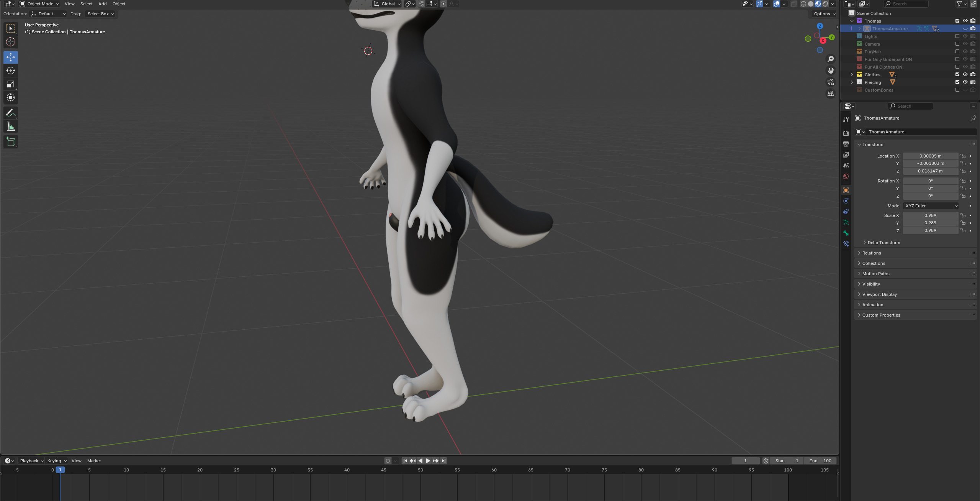Toggle viewport overlays display
The width and height of the screenshot is (980, 501).
point(776,4)
